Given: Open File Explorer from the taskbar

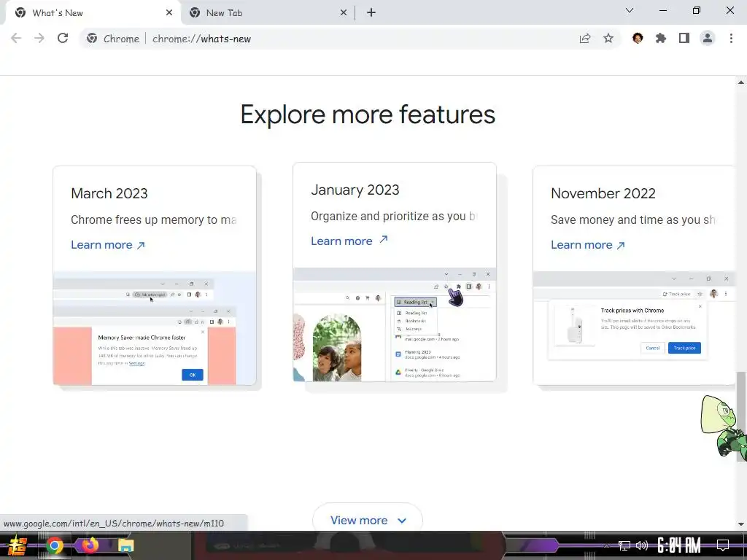Looking at the screenshot, I should coord(125,545).
